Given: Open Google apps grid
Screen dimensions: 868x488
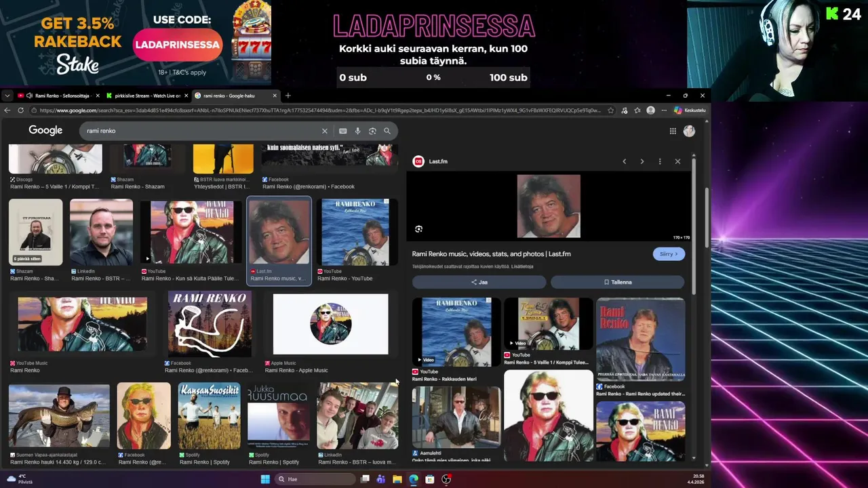Looking at the screenshot, I should 673,131.
